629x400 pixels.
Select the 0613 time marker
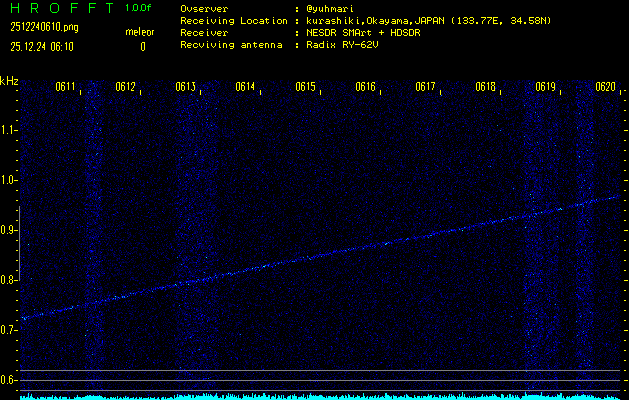click(186, 88)
